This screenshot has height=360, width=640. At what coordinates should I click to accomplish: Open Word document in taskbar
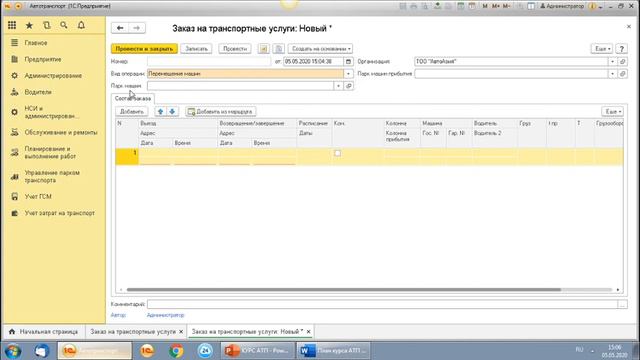[333, 351]
